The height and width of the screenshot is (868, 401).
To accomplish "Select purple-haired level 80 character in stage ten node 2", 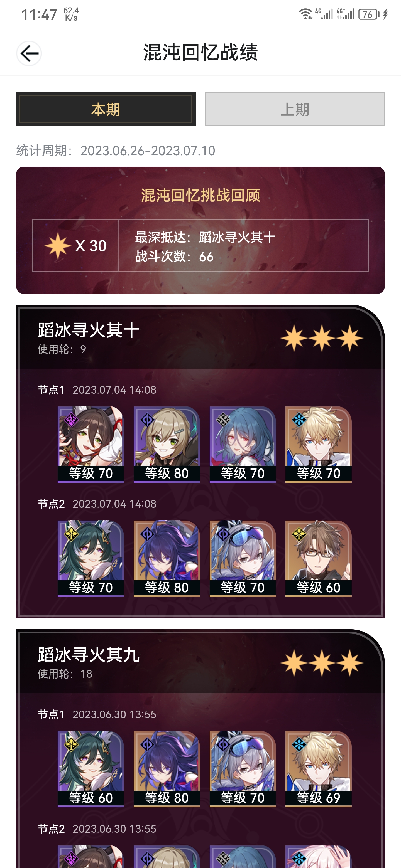I will [167, 558].
